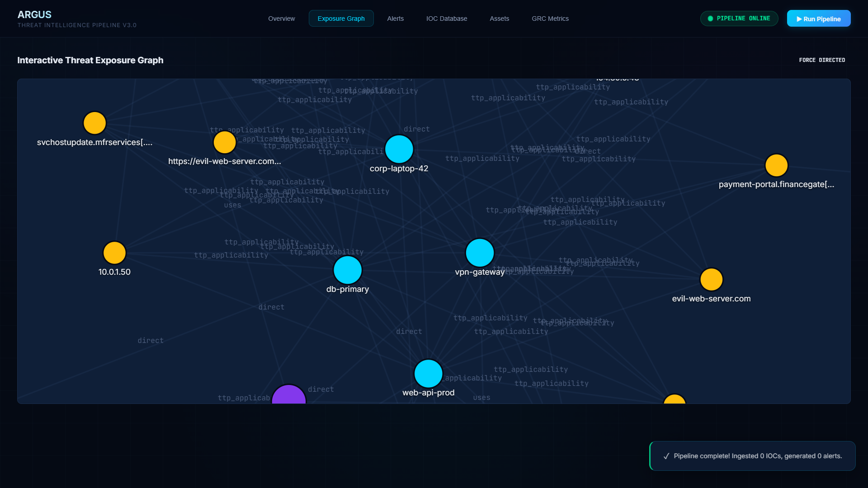Click the evil-web-server.com label text

click(x=711, y=299)
